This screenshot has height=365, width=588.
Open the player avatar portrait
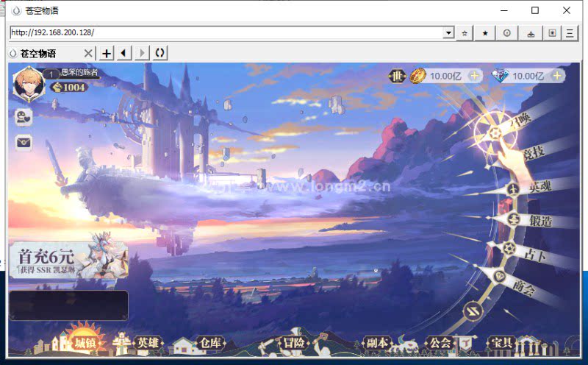click(x=29, y=84)
